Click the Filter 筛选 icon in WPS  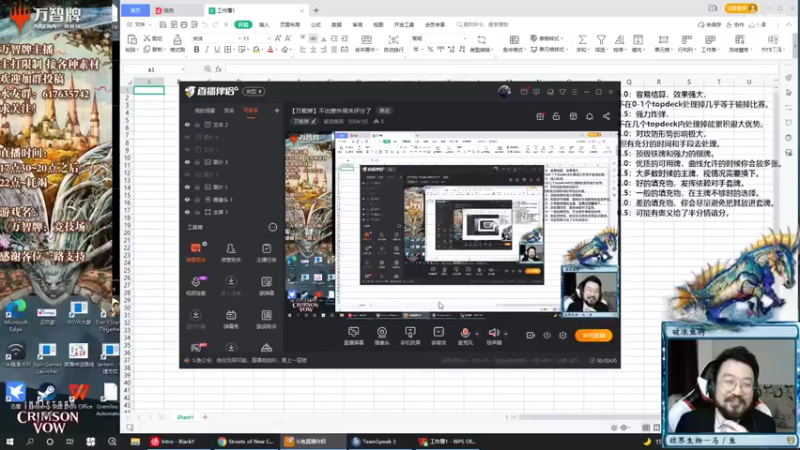coord(601,43)
